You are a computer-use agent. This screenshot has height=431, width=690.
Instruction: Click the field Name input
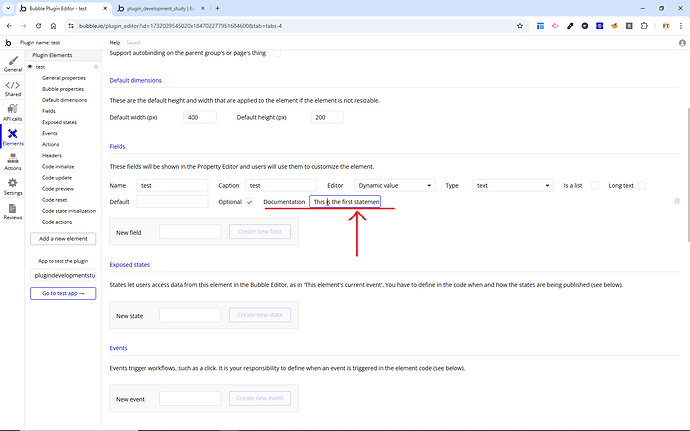coord(172,185)
